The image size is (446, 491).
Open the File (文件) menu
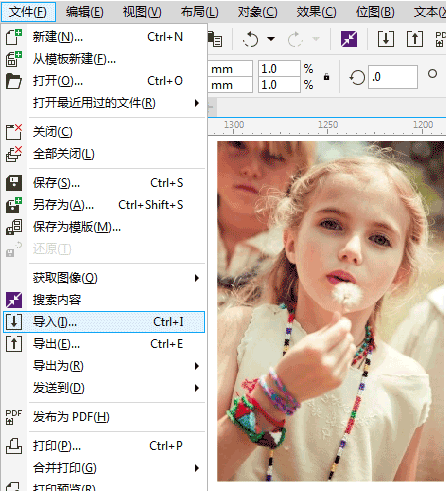[x=28, y=12]
